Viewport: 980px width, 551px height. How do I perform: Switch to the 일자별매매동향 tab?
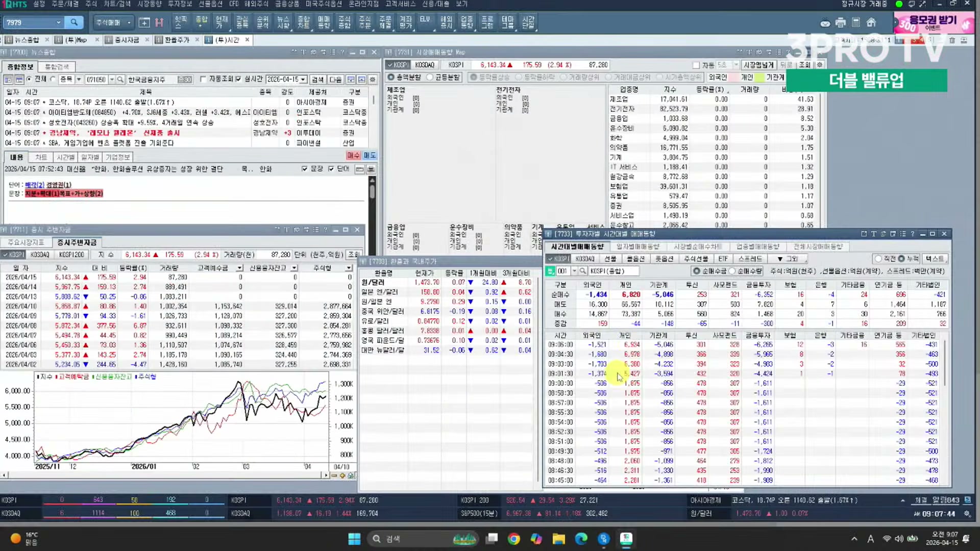[x=638, y=246]
